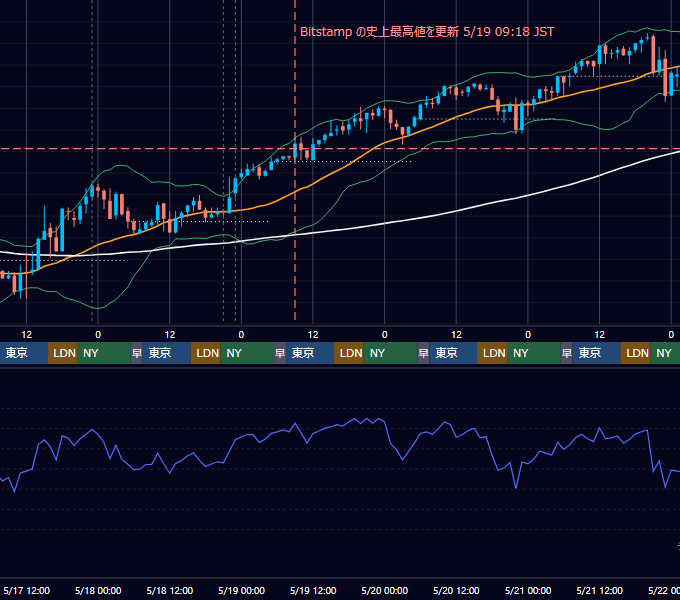This screenshot has width=680, height=600.
Task: Click the 5/21 12:00 date axis label
Action: pos(599,590)
